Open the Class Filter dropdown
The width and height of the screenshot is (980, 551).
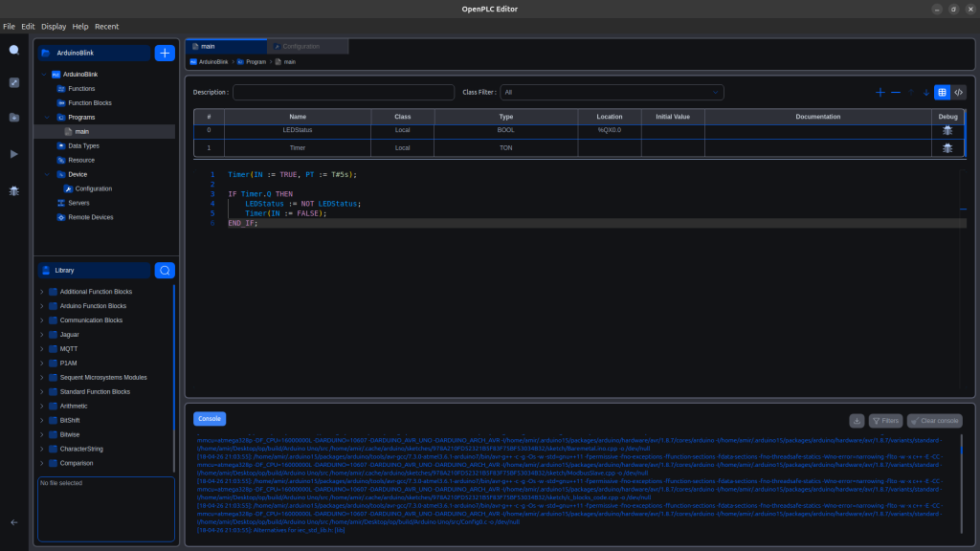[x=612, y=93]
